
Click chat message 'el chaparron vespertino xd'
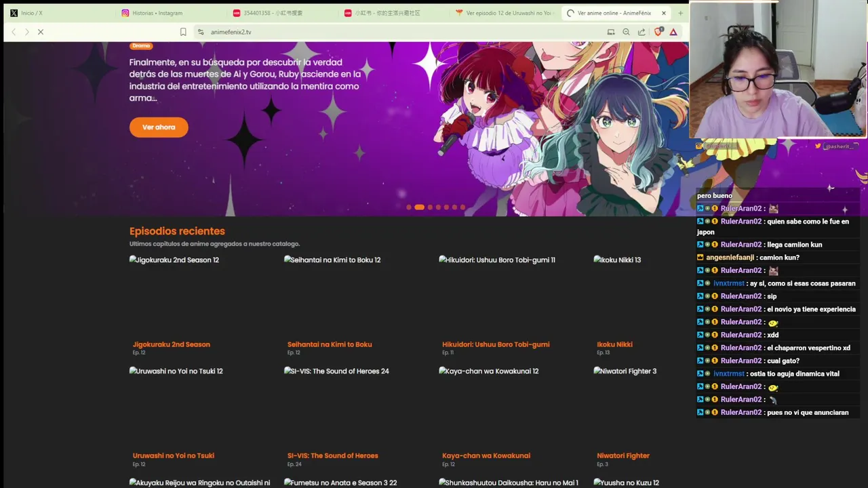808,348
